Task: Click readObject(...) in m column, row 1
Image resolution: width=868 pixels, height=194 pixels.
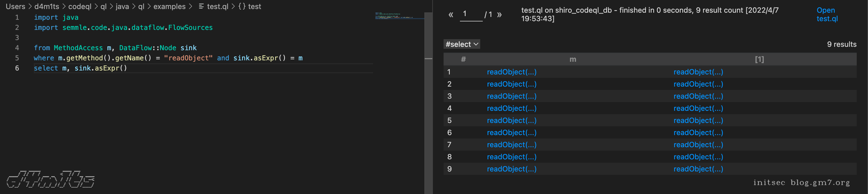Action: click(x=511, y=72)
